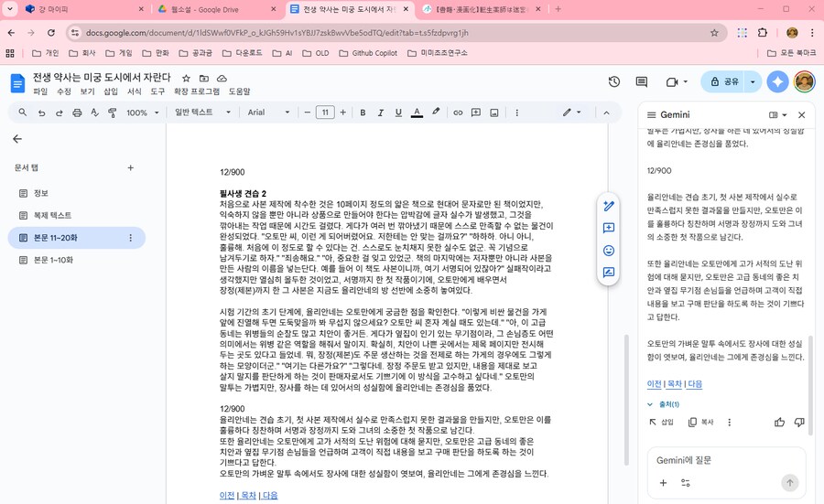Click the text color icon
The width and height of the screenshot is (824, 504).
pyautogui.click(x=417, y=113)
